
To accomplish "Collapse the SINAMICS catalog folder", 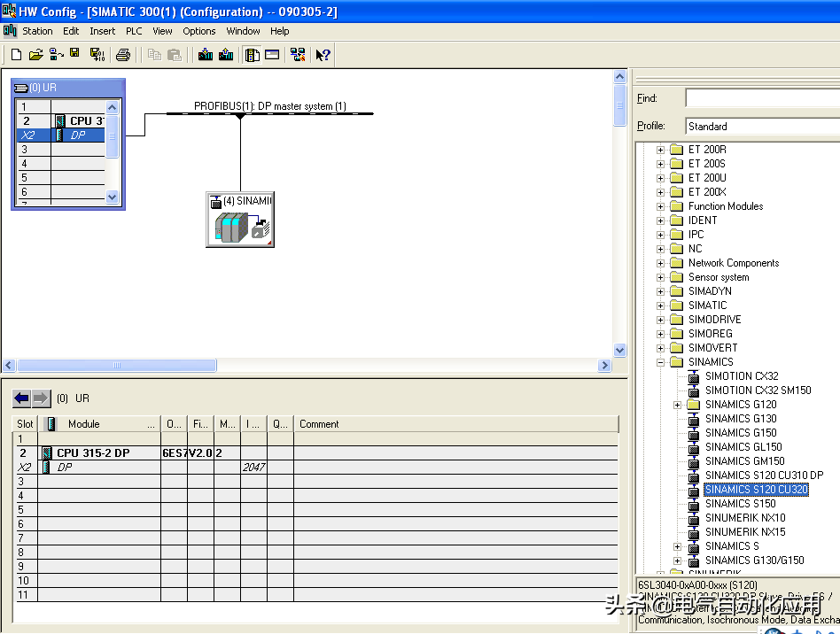I will pyautogui.click(x=660, y=362).
